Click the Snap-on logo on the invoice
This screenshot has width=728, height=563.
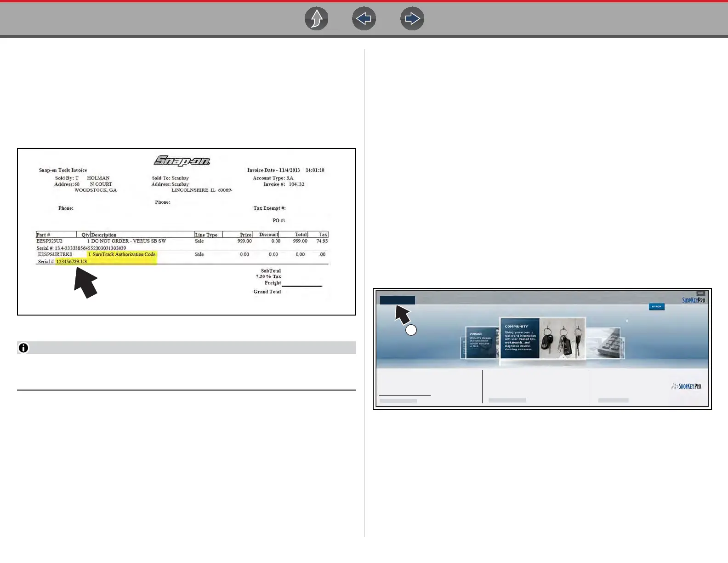(x=182, y=161)
